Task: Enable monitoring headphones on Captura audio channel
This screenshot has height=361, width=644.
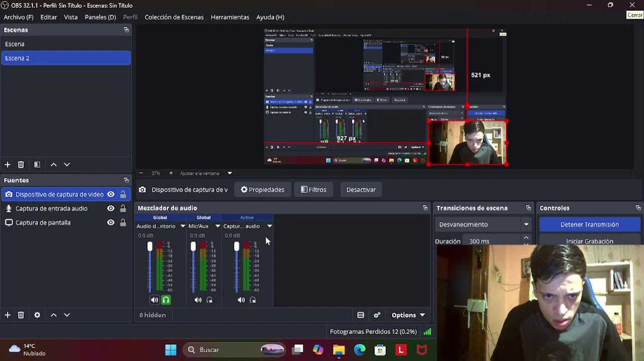Action: pyautogui.click(x=253, y=300)
